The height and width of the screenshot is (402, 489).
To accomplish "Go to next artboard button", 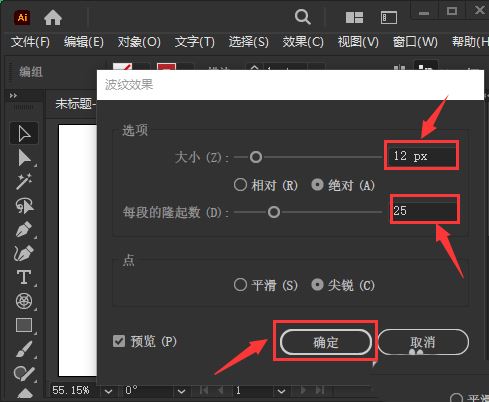I will coord(303,390).
